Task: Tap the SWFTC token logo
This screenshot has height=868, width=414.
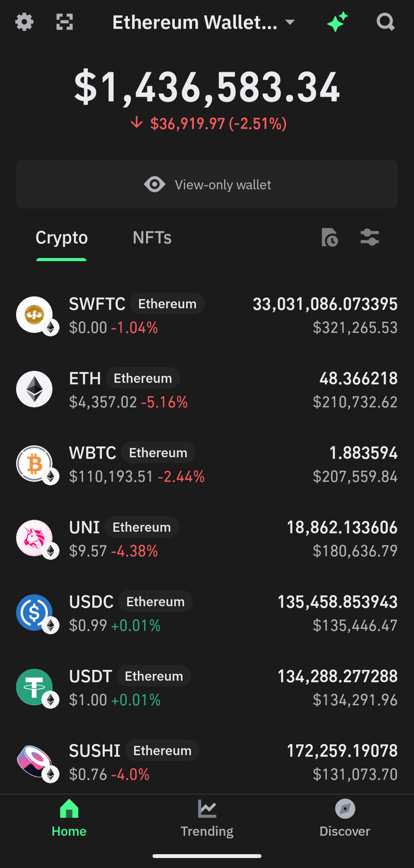Action: click(34, 315)
